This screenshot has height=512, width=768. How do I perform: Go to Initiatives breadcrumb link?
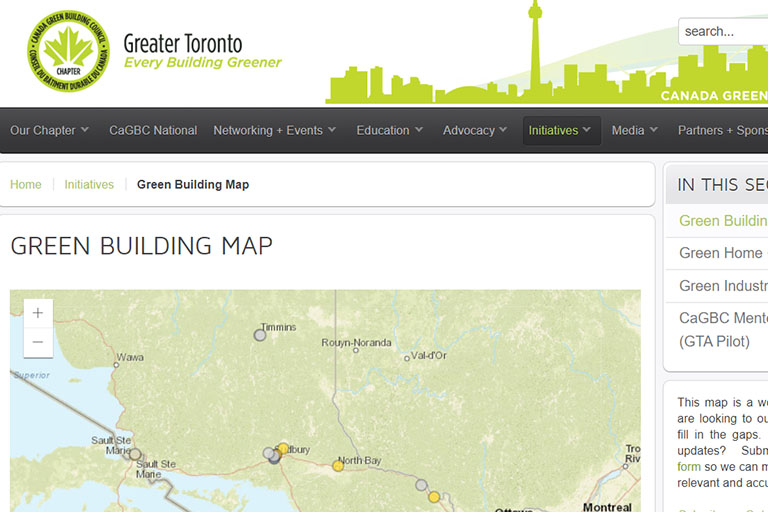coord(89,185)
